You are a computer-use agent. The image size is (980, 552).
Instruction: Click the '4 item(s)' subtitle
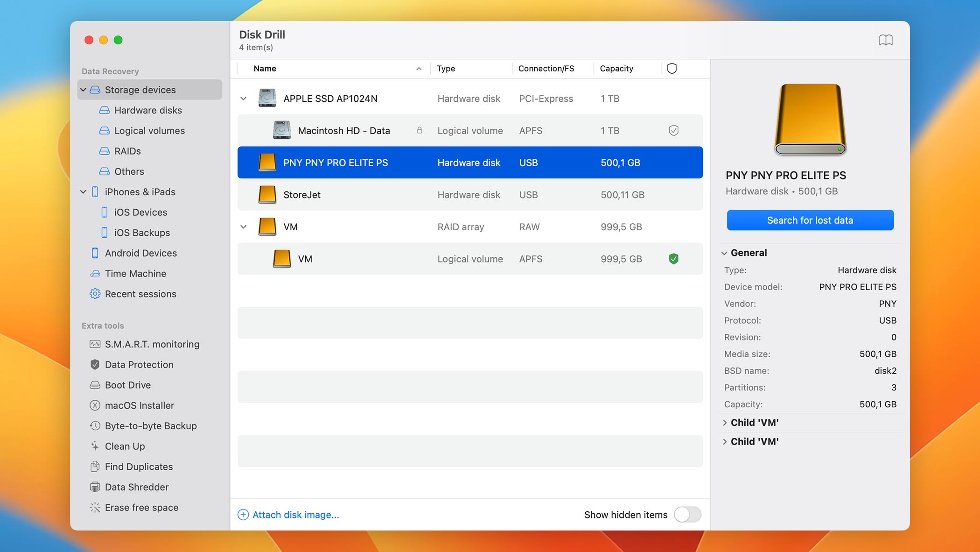pos(256,48)
